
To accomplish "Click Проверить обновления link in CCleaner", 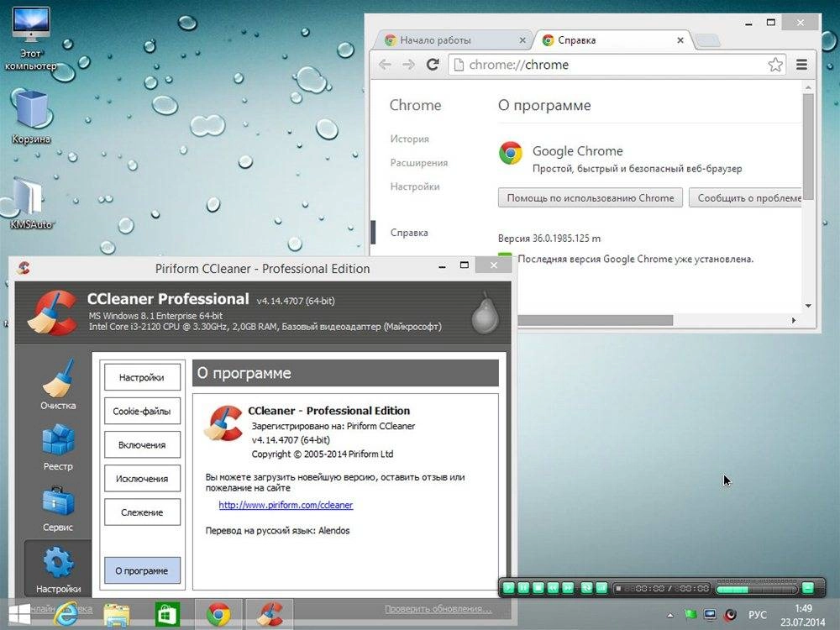I will [x=438, y=608].
